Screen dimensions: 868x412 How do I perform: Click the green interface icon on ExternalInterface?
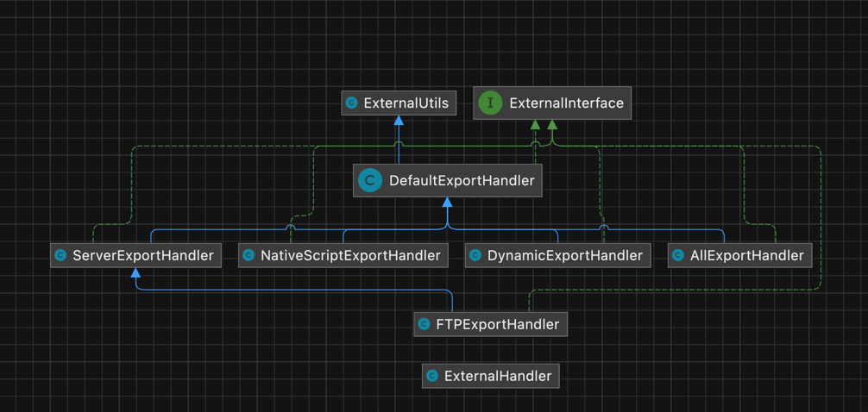click(x=490, y=103)
